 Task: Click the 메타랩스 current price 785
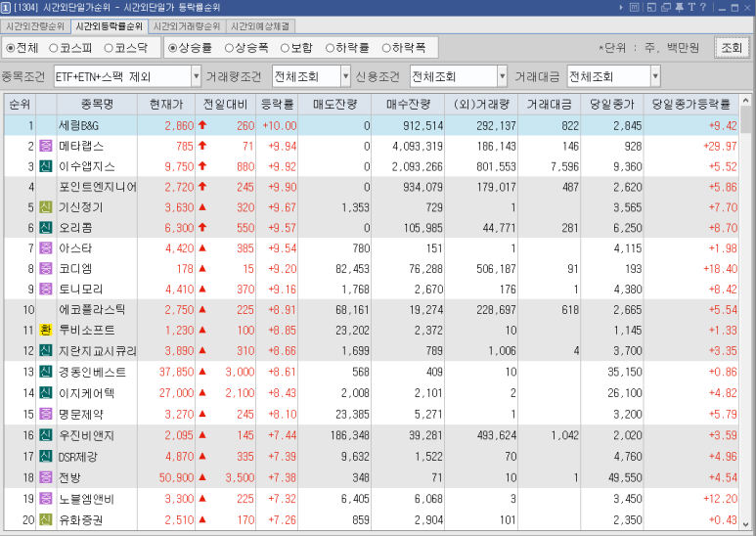tap(185, 146)
